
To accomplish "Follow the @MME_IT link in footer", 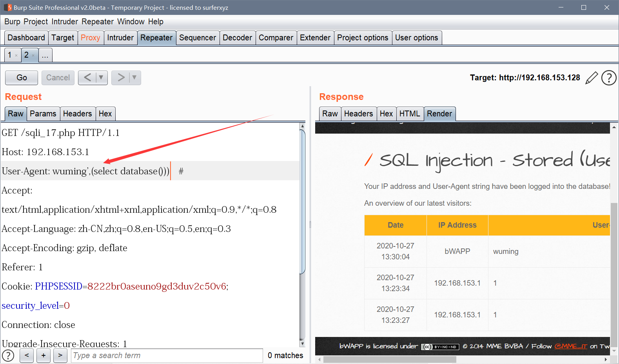I will (x=571, y=346).
